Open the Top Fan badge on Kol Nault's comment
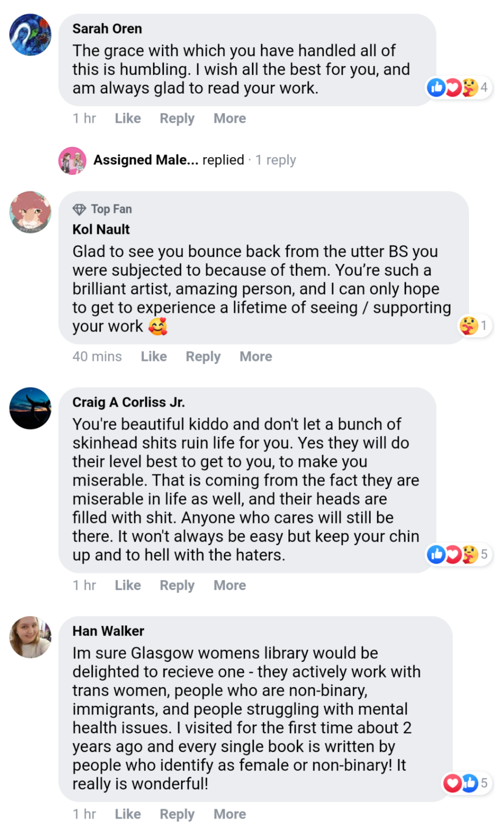 coord(102,209)
